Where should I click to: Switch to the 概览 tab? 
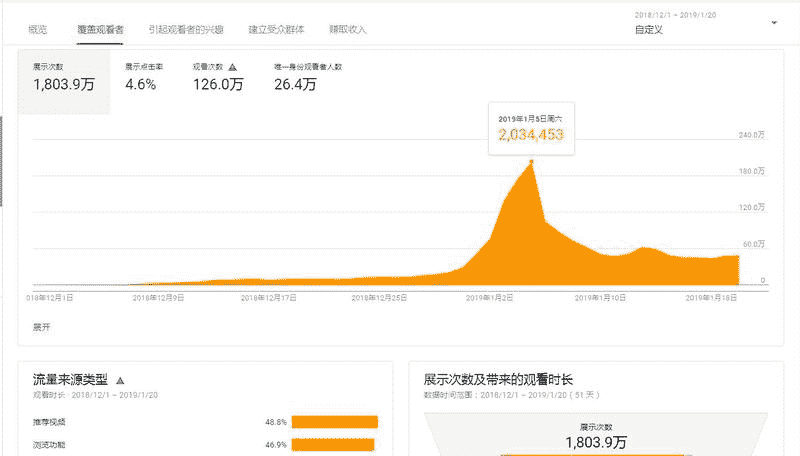tap(39, 29)
